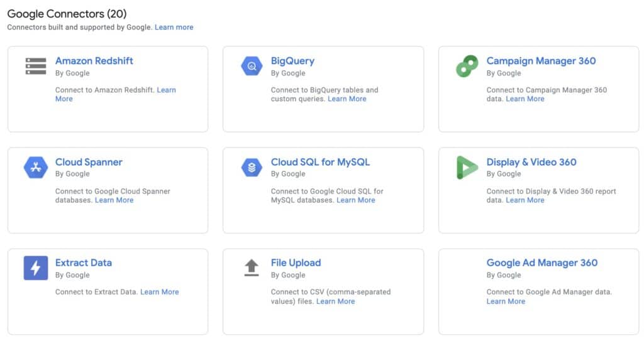Click Learn More in Cloud SQL card

356,200
